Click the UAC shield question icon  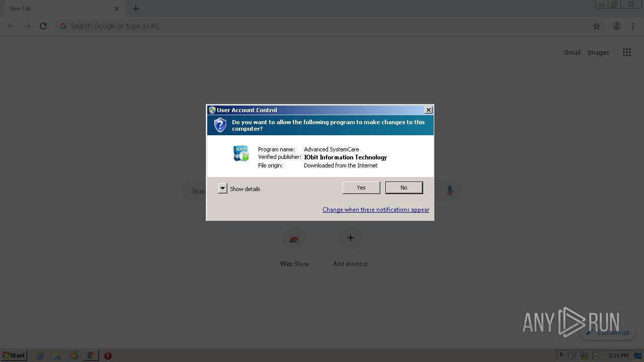220,125
